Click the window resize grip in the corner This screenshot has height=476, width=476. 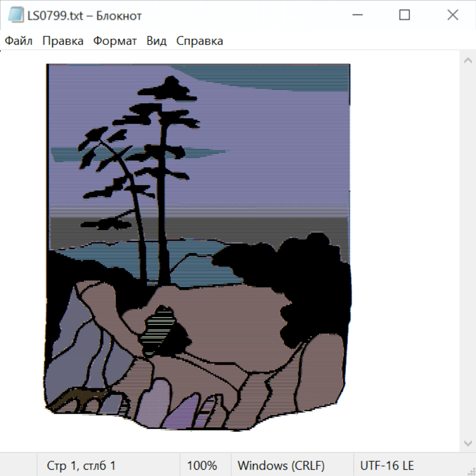[471, 471]
